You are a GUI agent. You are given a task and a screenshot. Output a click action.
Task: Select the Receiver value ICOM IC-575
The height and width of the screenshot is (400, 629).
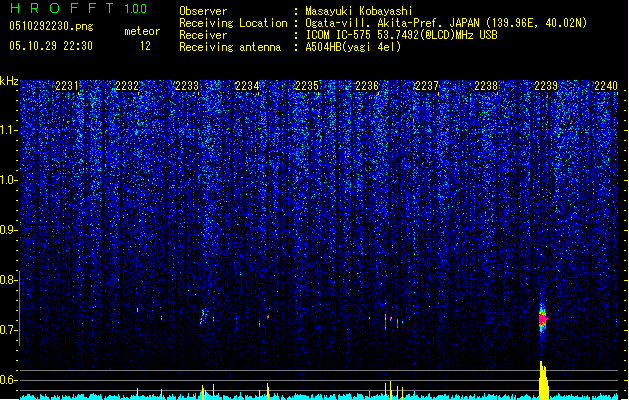339,35
